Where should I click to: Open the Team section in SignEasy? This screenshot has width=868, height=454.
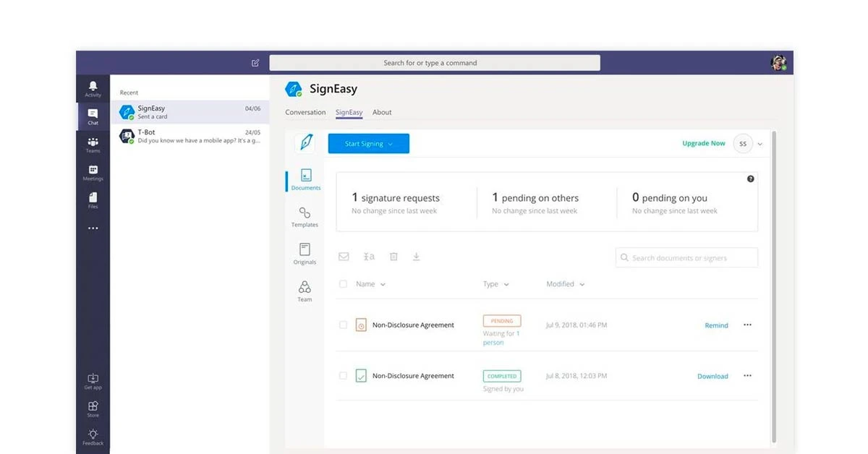305,291
